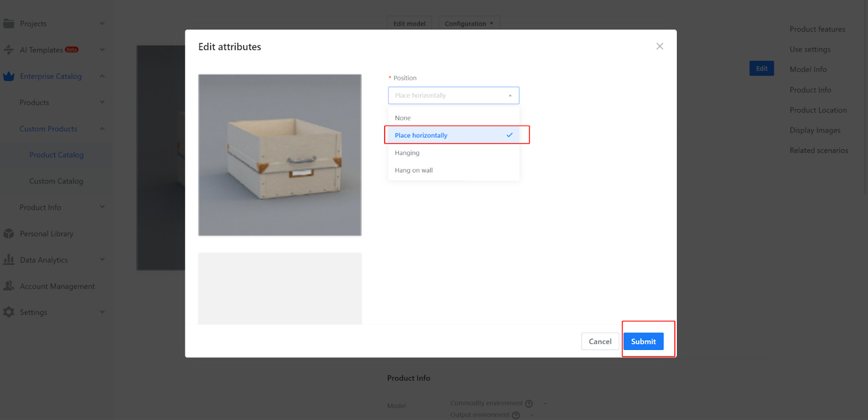Image resolution: width=868 pixels, height=420 pixels.
Task: Open Product Catalog in sidebar
Action: [56, 155]
